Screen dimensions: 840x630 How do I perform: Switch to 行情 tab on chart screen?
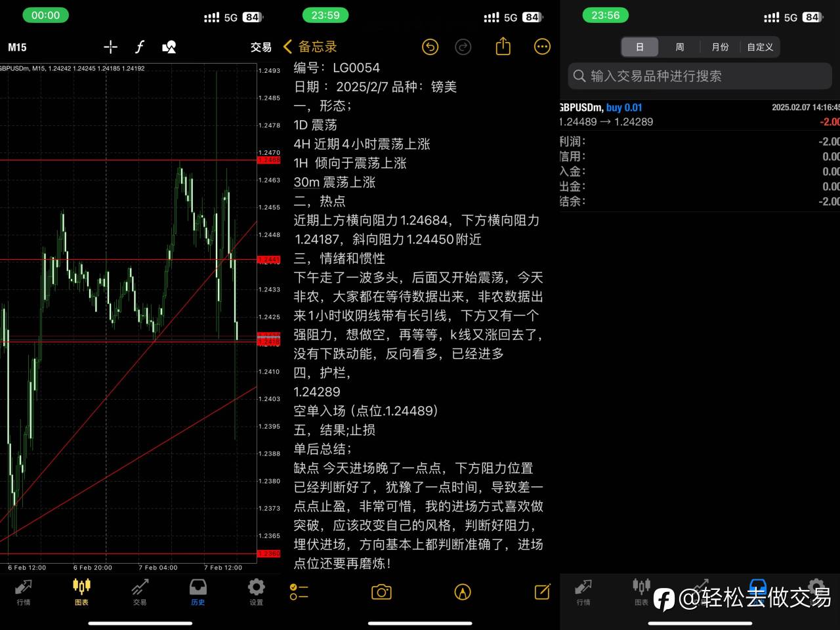[24, 591]
